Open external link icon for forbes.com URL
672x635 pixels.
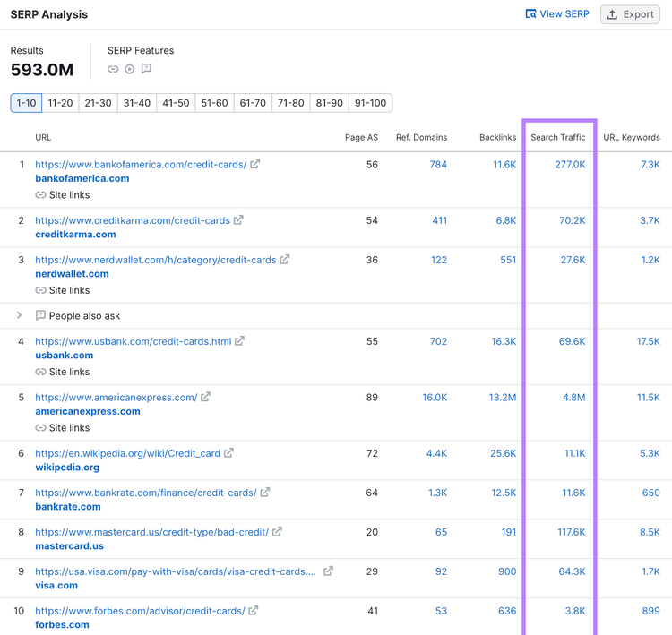[x=254, y=610]
